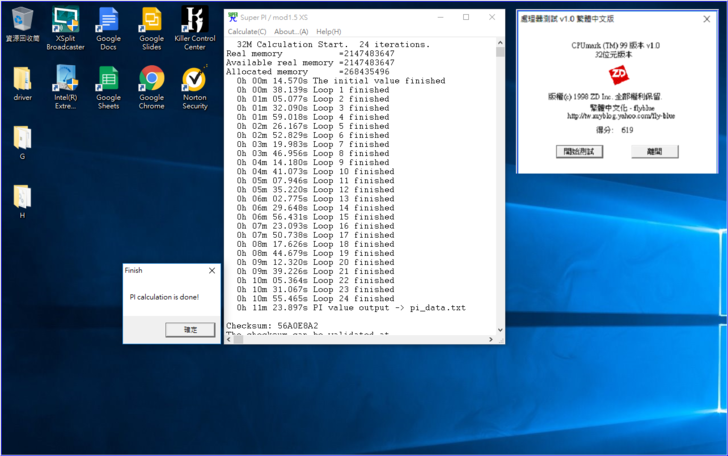The image size is (728, 456).
Task: Select the folder named G
Action: [x=22, y=138]
